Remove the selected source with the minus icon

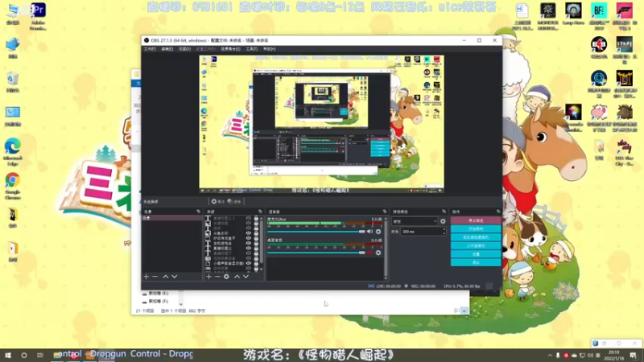(x=217, y=277)
